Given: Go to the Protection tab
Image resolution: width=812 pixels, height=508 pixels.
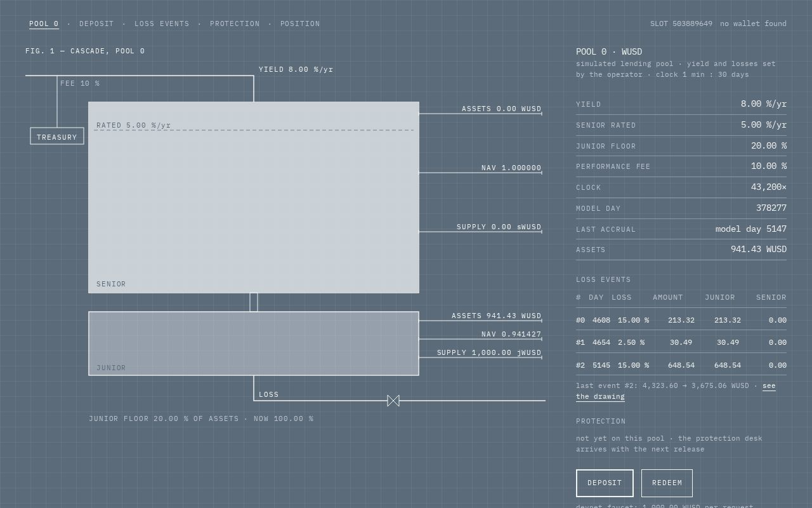Looking at the screenshot, I should [x=235, y=24].
